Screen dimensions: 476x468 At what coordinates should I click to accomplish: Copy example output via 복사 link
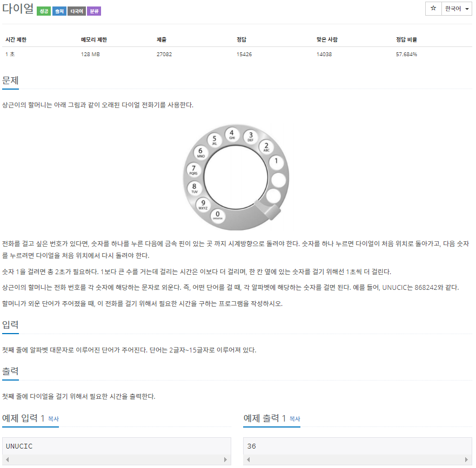(x=295, y=419)
